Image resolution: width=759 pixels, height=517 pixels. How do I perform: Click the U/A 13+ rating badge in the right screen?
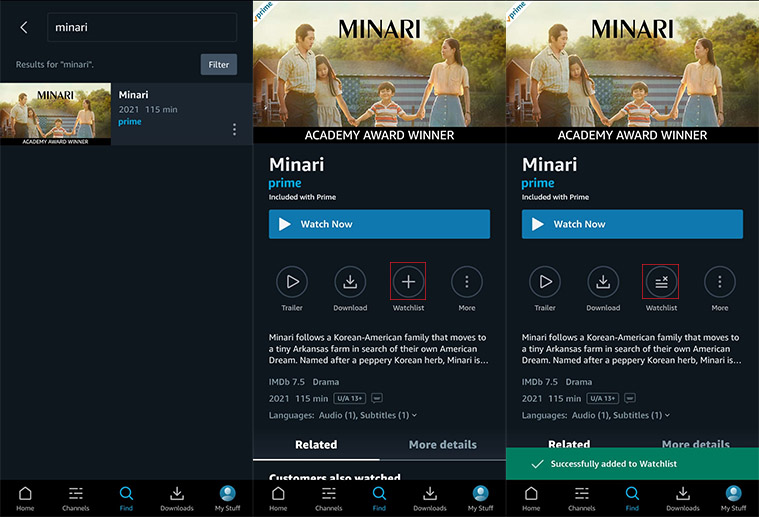pos(603,398)
